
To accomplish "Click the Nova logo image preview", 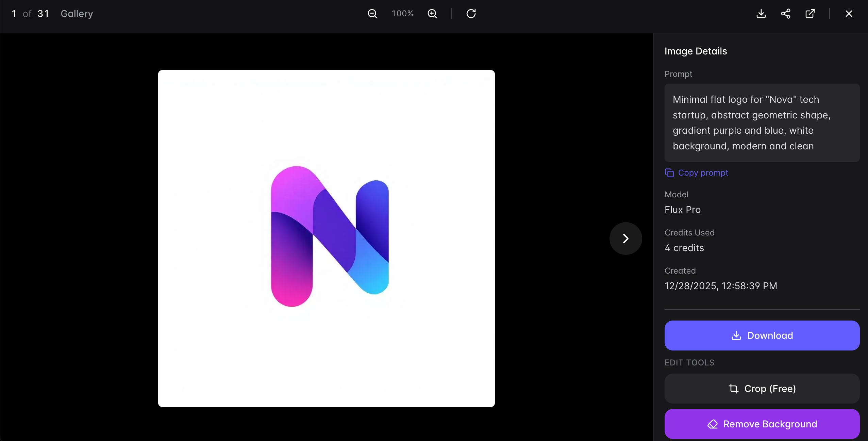I will 326,238.
